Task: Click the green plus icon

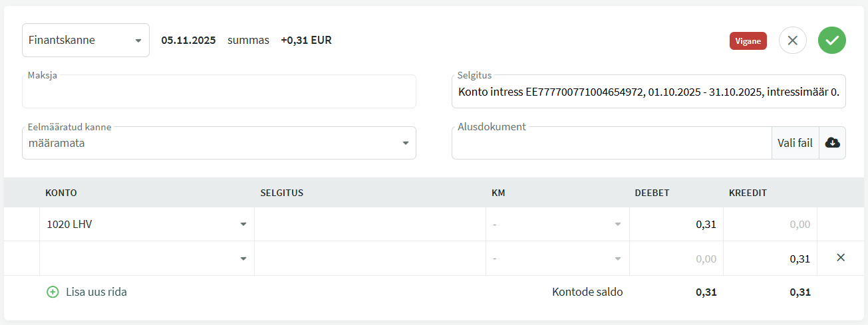Action: tap(53, 292)
